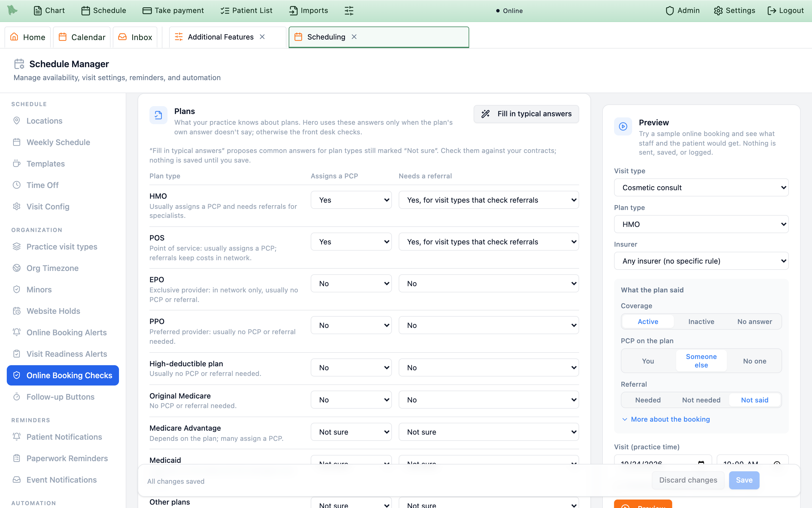Close the Additional Features tab
The image size is (812, 508).
[x=262, y=37]
